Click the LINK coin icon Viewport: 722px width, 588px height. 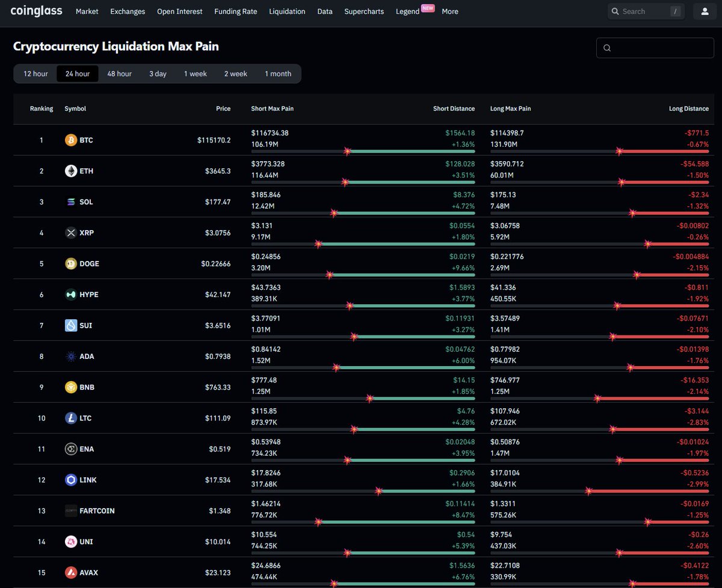point(71,480)
